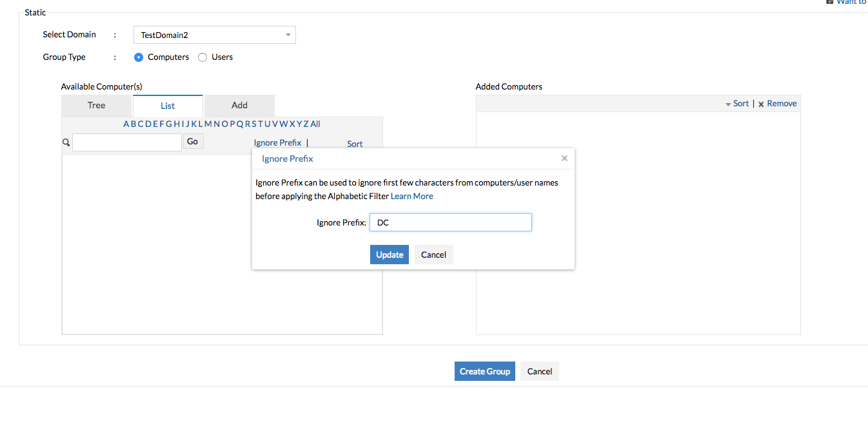This screenshot has width=868, height=435.
Task: Click the Remove X icon
Action: tap(761, 104)
